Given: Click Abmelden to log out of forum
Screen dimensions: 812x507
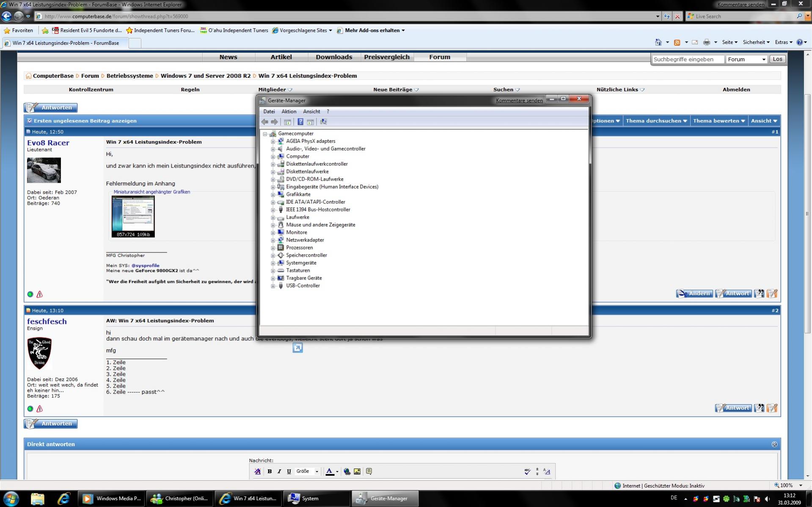Looking at the screenshot, I should [x=736, y=90].
